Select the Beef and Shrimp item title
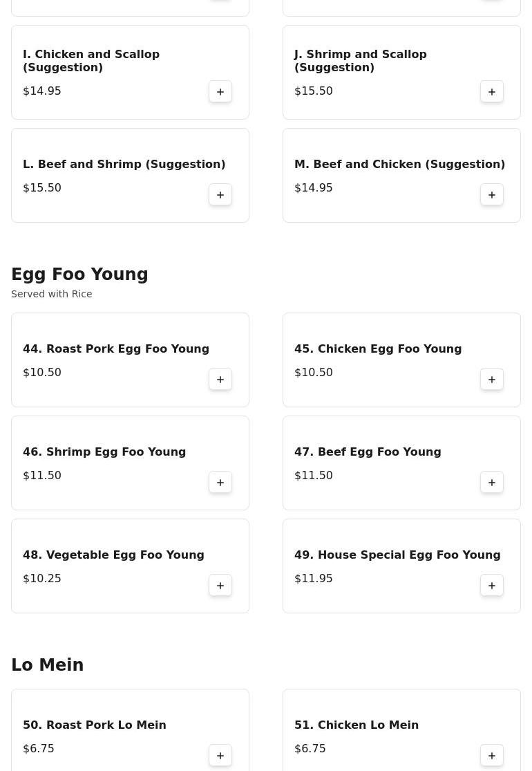The image size is (532, 771). 124,164
